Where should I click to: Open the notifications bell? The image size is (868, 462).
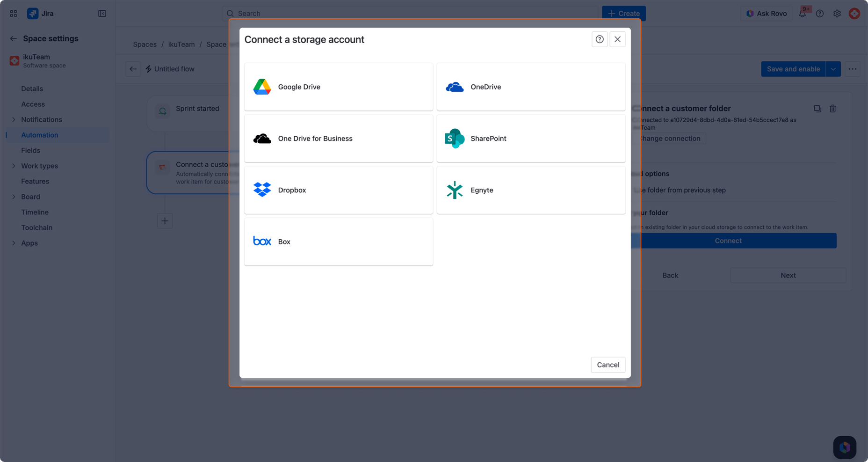(x=803, y=14)
